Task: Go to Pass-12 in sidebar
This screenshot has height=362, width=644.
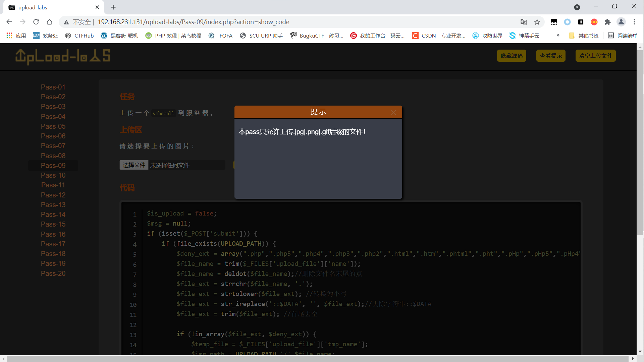Action: click(53, 195)
